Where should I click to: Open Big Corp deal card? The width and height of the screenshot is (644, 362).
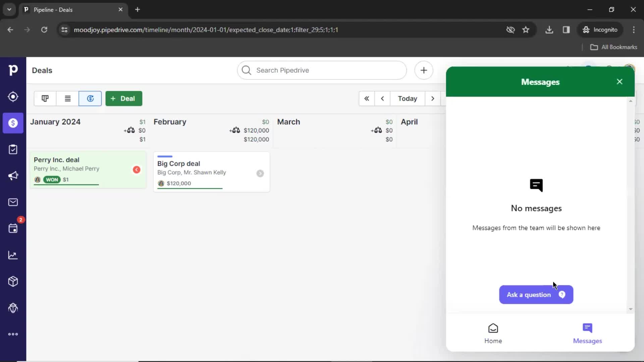tap(211, 172)
